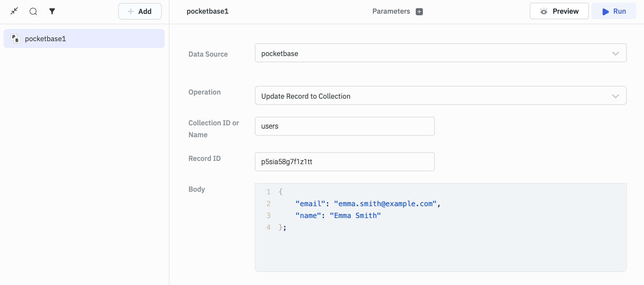Click the opening brace on line 1

click(281, 192)
